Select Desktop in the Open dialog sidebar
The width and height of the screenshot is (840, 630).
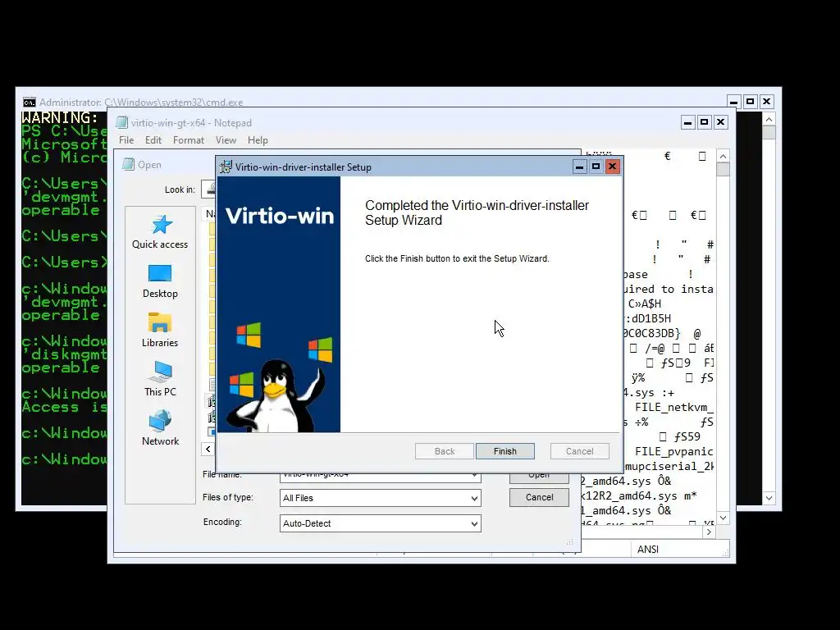160,281
